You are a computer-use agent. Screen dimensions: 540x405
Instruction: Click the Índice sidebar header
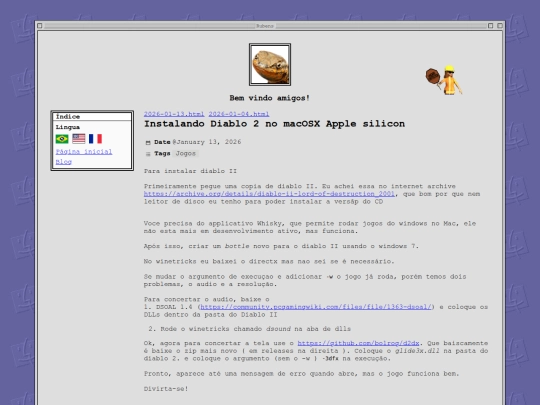click(92, 117)
